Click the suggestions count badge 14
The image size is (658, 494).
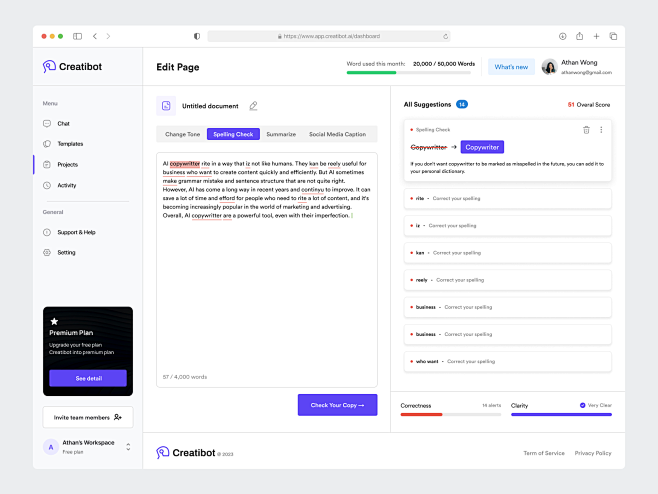point(462,105)
